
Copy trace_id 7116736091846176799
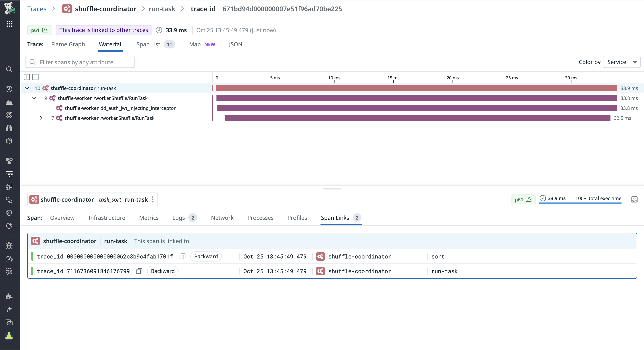(139, 271)
